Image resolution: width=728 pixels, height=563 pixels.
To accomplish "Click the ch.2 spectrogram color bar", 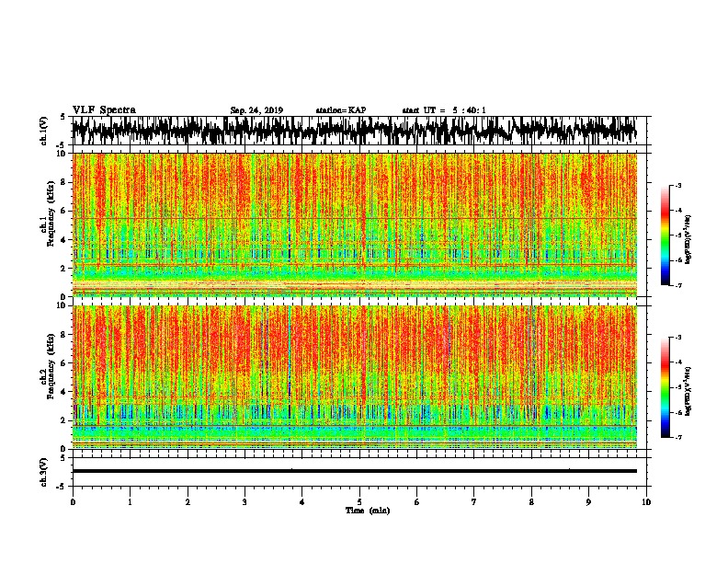I will point(665,387).
